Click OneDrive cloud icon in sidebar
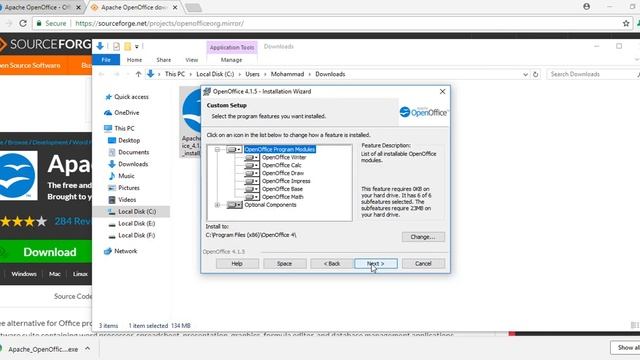The width and height of the screenshot is (640, 360). coord(108,113)
